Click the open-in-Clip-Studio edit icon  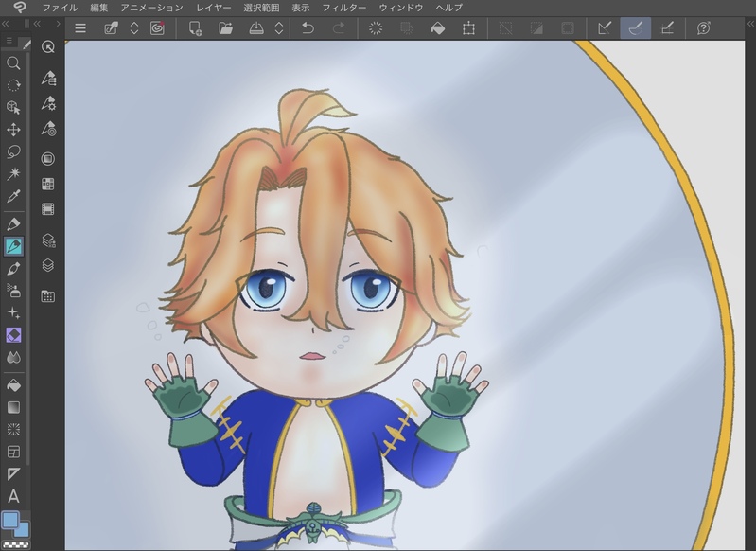(x=111, y=28)
